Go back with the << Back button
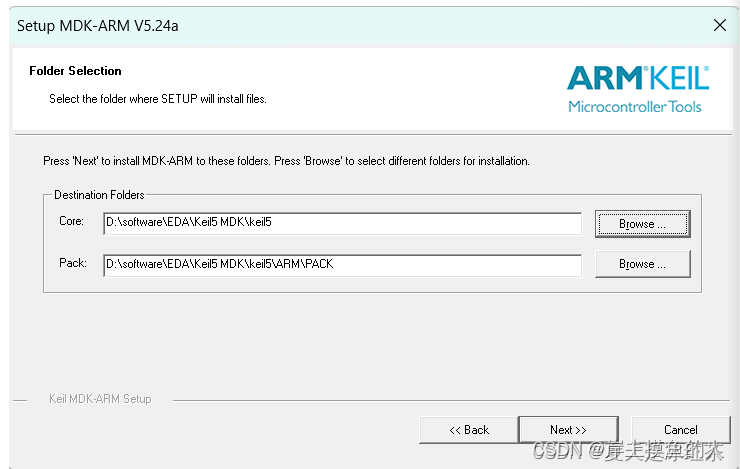This screenshot has height=469, width=740. [469, 430]
